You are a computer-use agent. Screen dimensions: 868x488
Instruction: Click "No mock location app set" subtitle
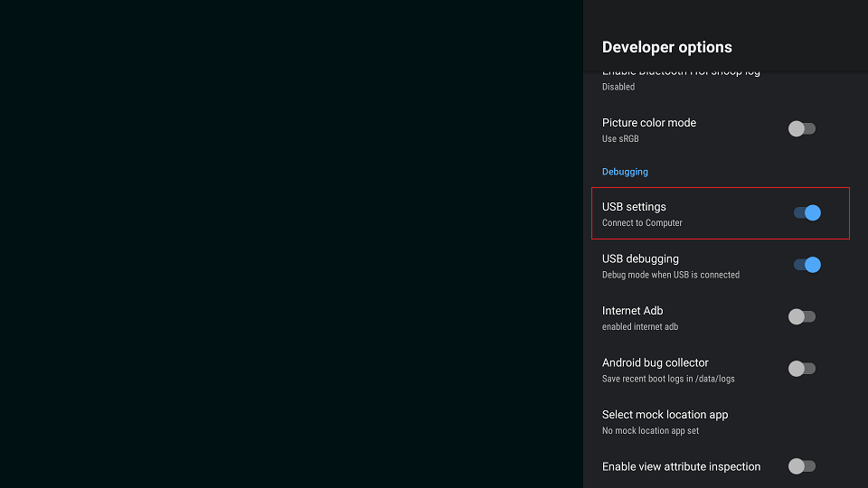[x=650, y=431]
